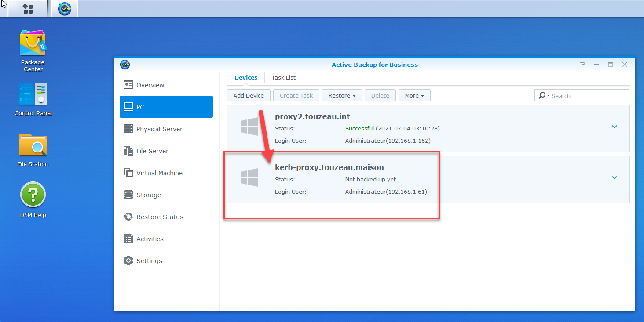Go to Virtual Machine section
This screenshot has width=644, height=322.
coord(159,173)
